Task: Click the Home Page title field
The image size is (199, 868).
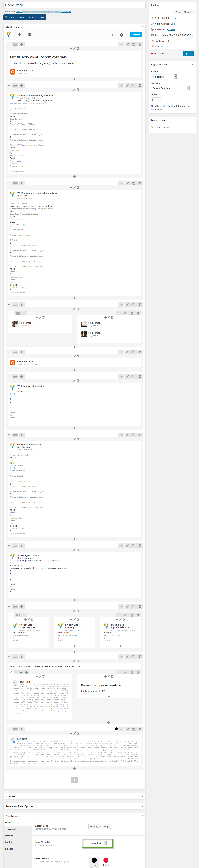Action: 74,5
